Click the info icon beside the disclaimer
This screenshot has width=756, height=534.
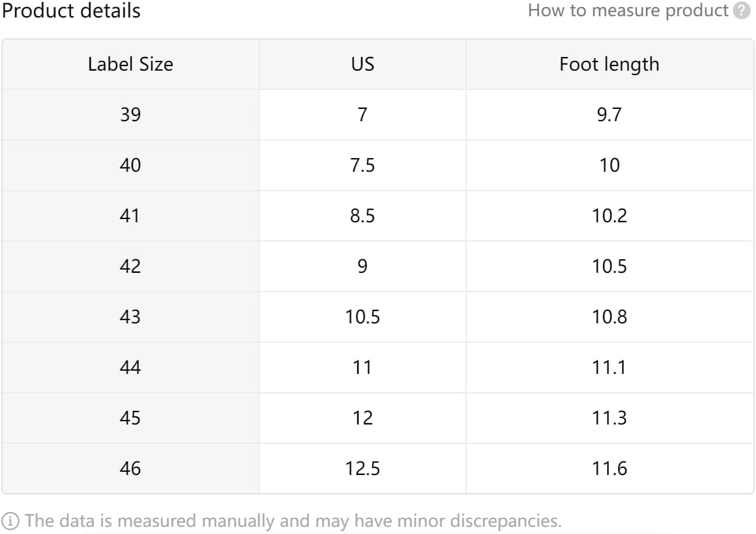[10, 520]
